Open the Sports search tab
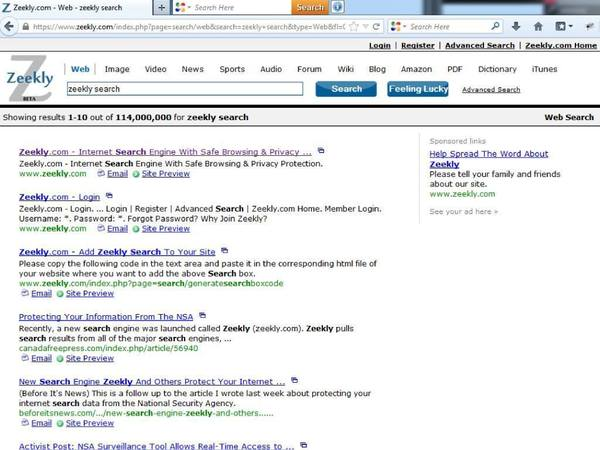Viewport: 600px width, 450px height. pyautogui.click(x=232, y=69)
